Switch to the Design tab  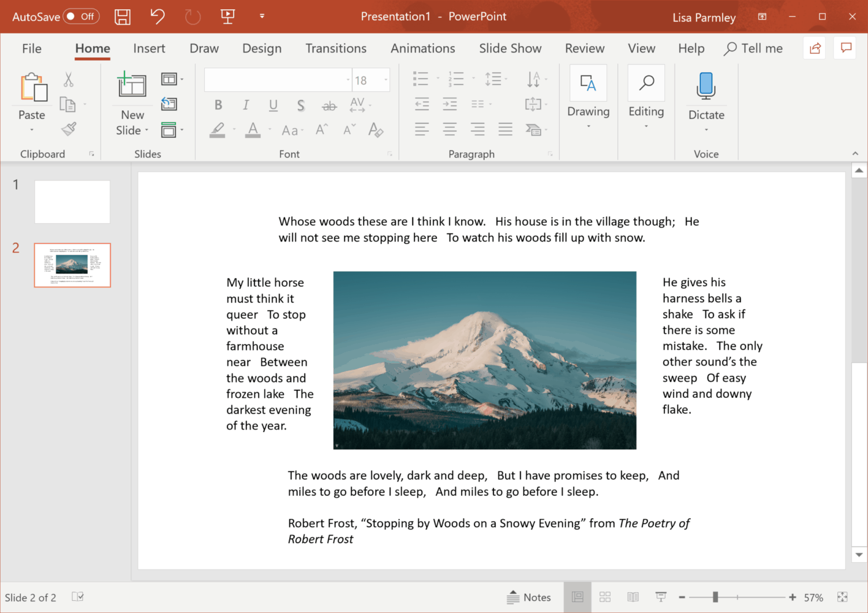[262, 49]
